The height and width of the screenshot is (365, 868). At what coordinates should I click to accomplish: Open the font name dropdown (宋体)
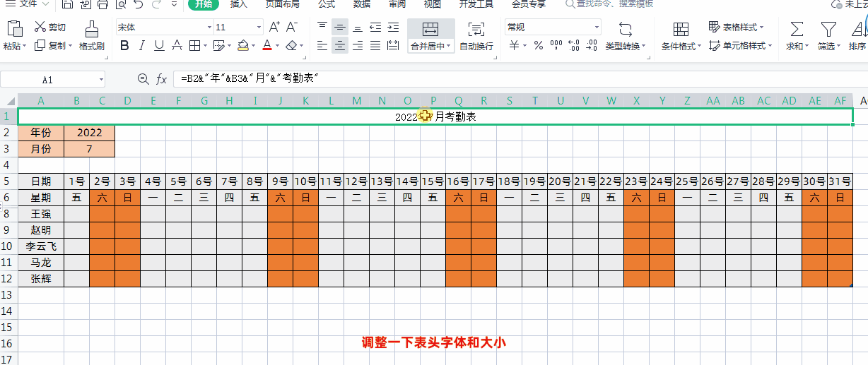pyautogui.click(x=209, y=28)
